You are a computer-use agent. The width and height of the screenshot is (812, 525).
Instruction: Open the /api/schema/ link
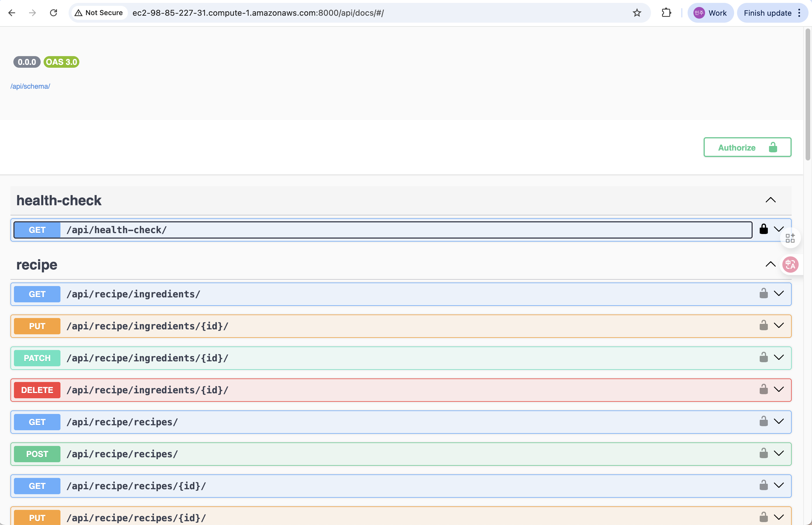pos(30,86)
